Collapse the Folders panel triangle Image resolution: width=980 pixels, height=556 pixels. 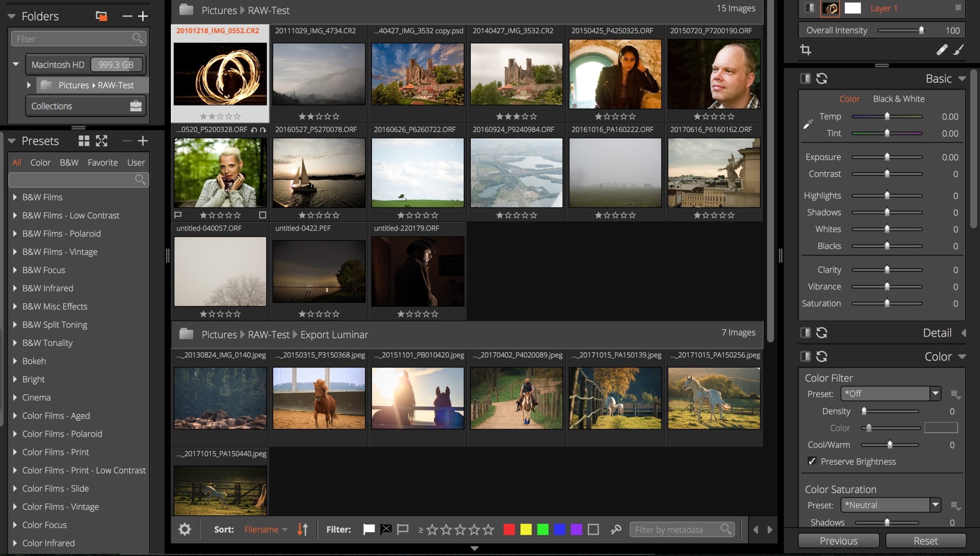[x=12, y=16]
